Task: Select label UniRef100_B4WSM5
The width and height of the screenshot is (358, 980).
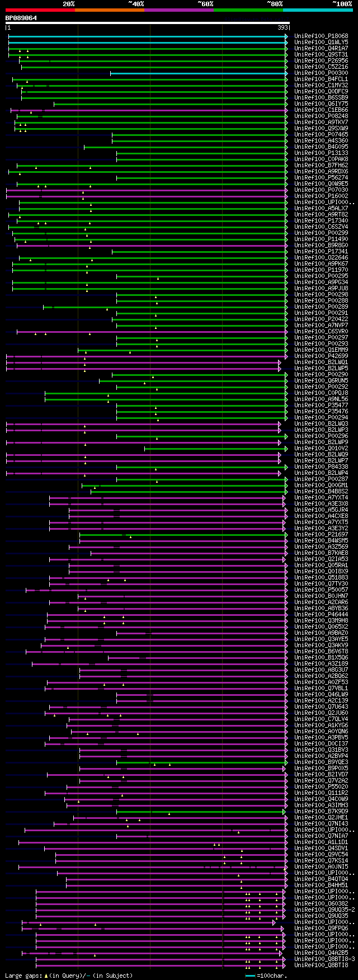Action: [x=321, y=540]
